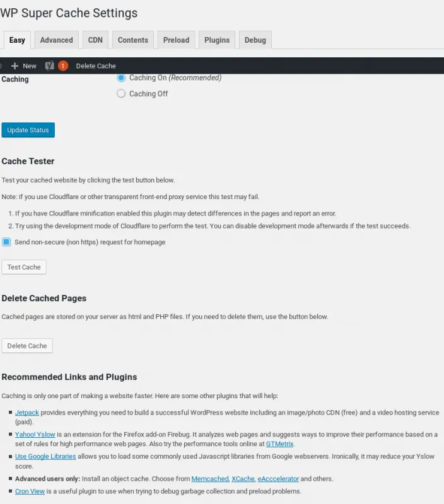
Task: Open the Debug tab
Action: point(255,40)
